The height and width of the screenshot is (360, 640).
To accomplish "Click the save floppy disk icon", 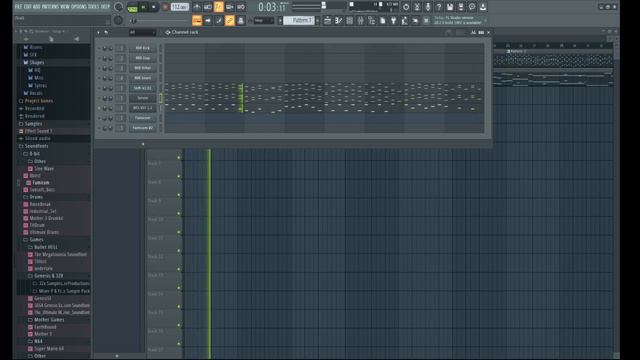I will click(x=450, y=7).
